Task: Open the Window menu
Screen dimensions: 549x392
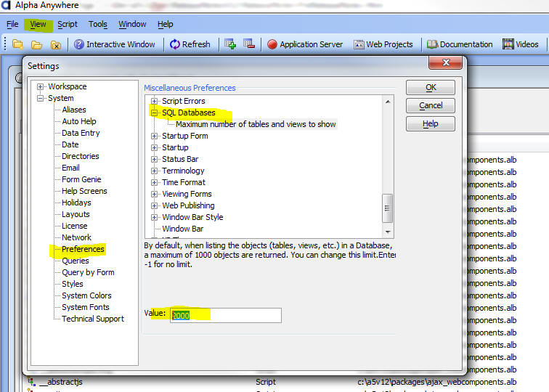Action: 132,24
